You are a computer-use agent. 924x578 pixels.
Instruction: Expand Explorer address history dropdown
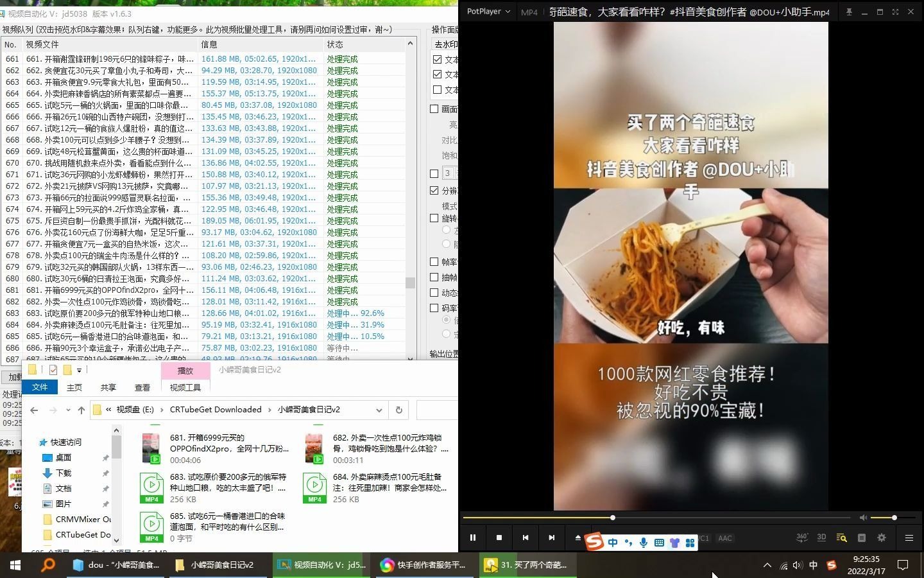tap(379, 410)
